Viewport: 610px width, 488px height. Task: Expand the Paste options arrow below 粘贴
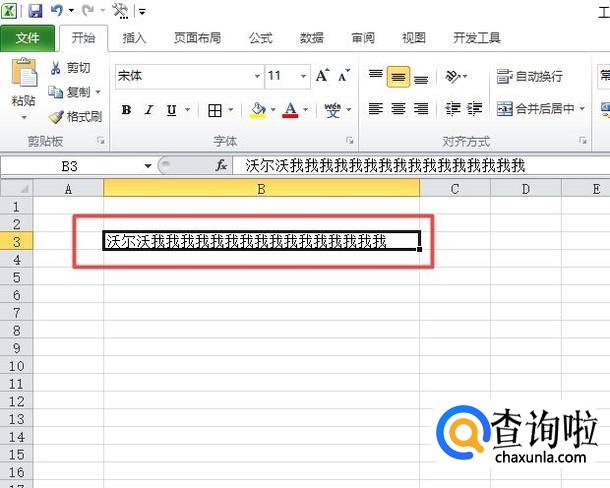click(x=24, y=117)
